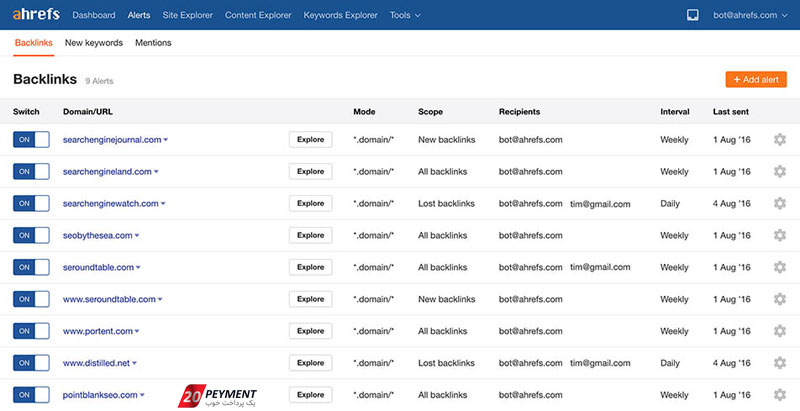Open the seobythesea.com domain dropdown

point(137,236)
